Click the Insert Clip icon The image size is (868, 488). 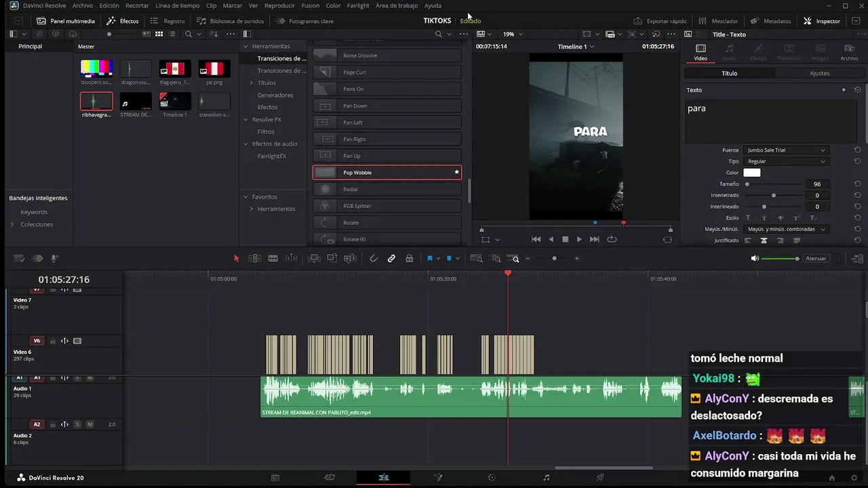(314, 258)
